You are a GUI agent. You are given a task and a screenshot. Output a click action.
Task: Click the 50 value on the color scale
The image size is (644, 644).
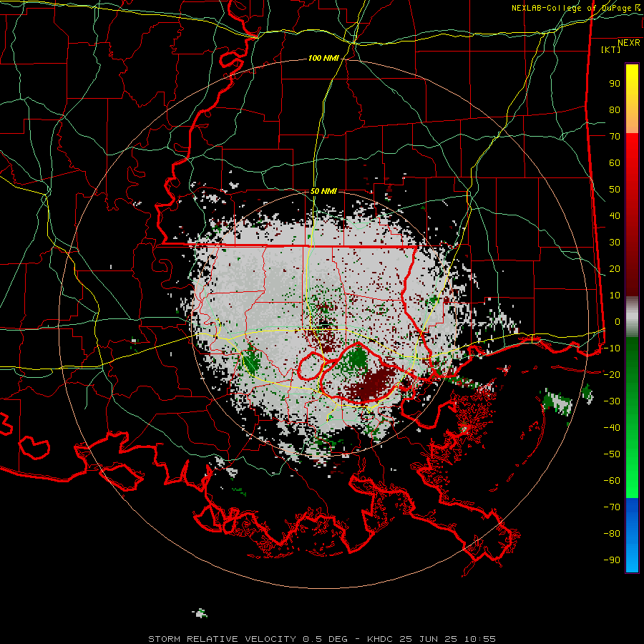click(x=615, y=190)
